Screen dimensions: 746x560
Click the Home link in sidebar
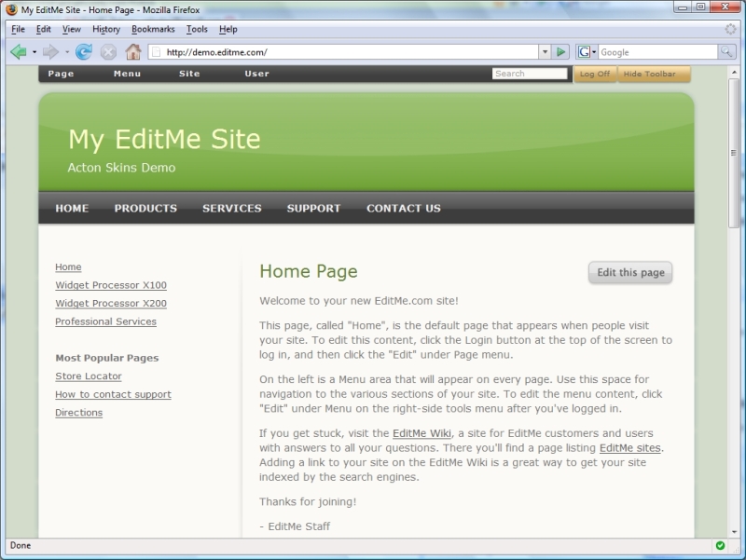click(68, 266)
